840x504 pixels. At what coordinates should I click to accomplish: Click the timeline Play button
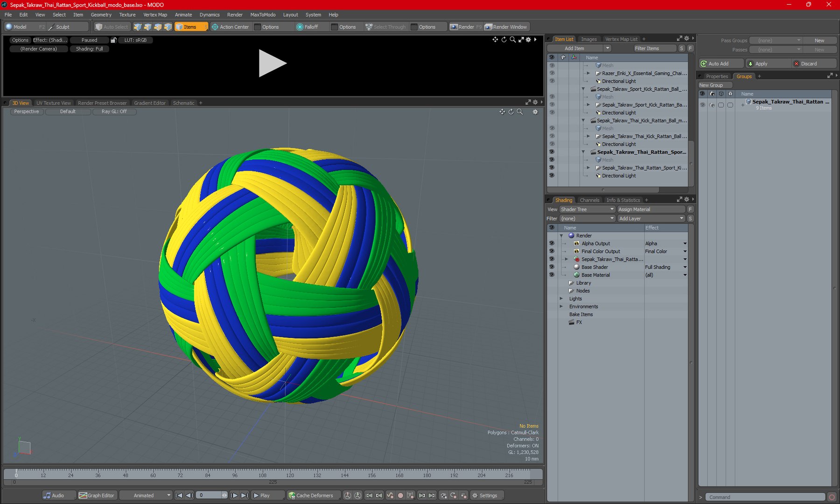click(x=267, y=496)
